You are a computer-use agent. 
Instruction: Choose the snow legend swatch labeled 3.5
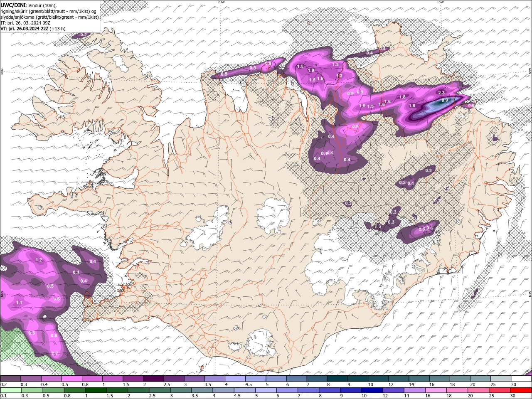point(215,379)
